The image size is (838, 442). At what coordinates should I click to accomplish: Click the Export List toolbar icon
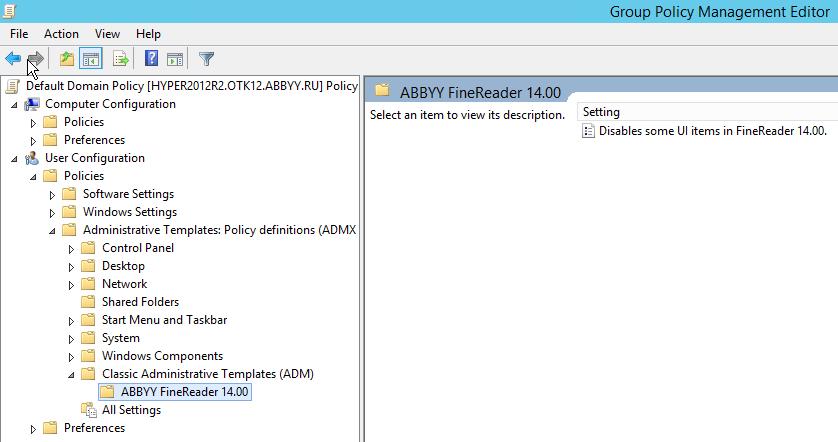click(x=121, y=58)
